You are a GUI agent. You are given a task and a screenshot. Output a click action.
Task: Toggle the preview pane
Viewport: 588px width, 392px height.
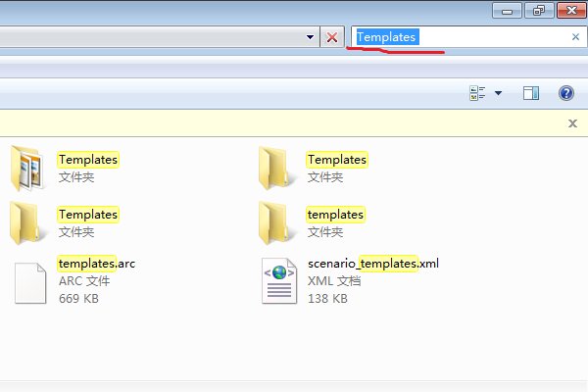tap(531, 93)
